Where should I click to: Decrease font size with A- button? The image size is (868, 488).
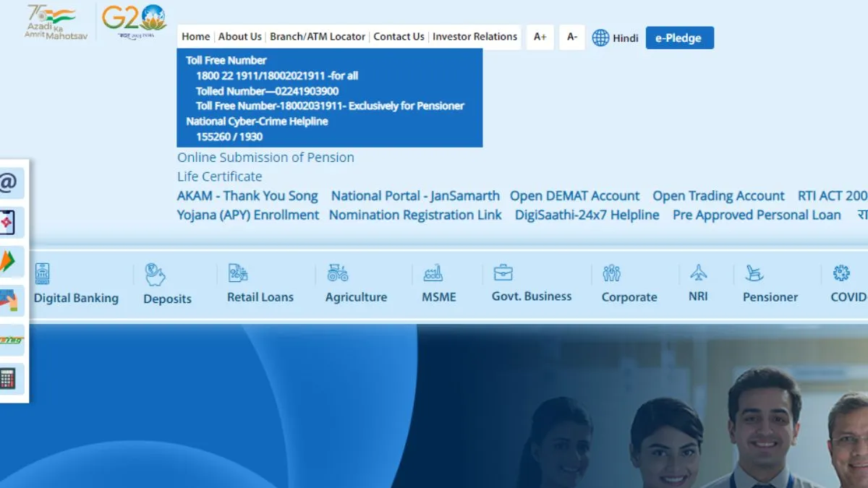572,37
